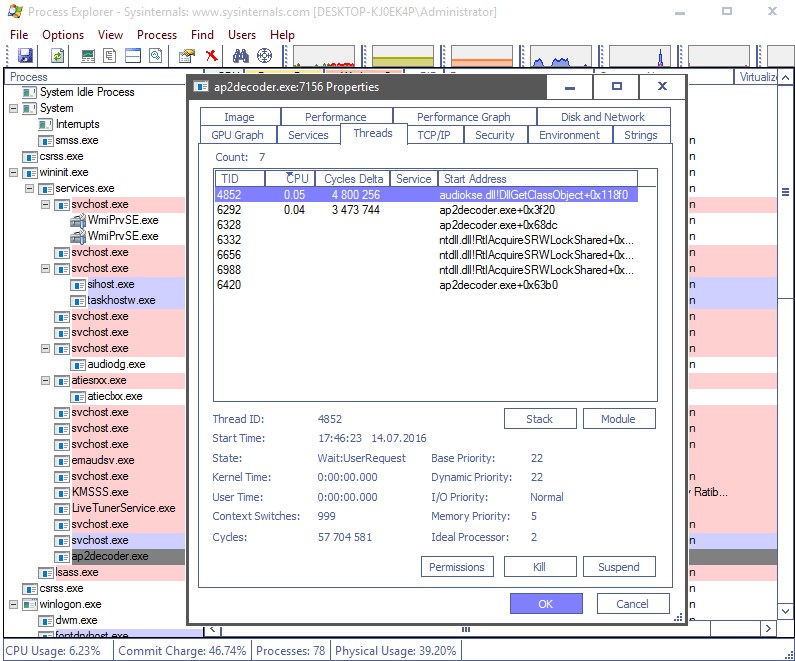Screen dimensions: 795x661
Task: Select thread 6292 in the list
Action: point(426,210)
